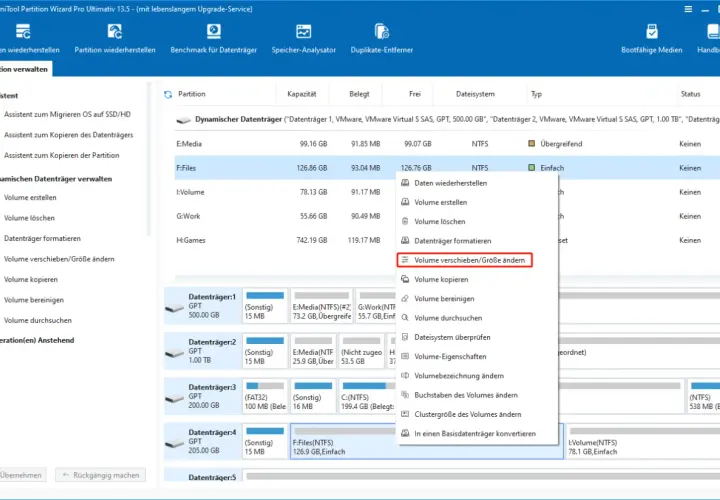Select G:Work(NTFS) block on Datenträger:1
The width and height of the screenshot is (720, 500).
[x=376, y=306]
